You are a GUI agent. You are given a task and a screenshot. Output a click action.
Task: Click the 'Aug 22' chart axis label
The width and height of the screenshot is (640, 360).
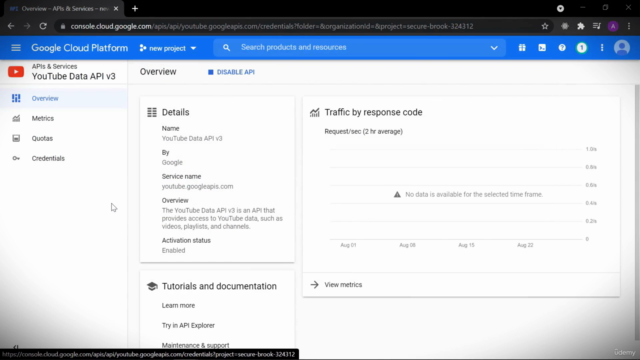coord(525,245)
